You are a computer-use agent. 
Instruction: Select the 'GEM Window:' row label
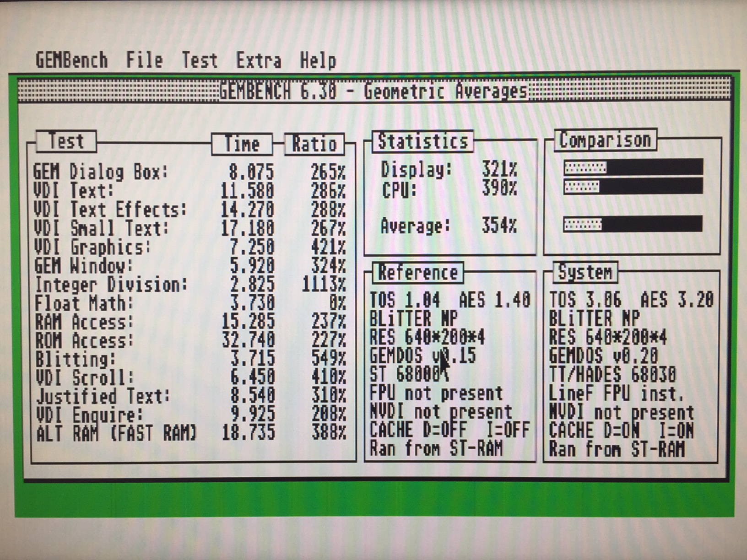(84, 266)
